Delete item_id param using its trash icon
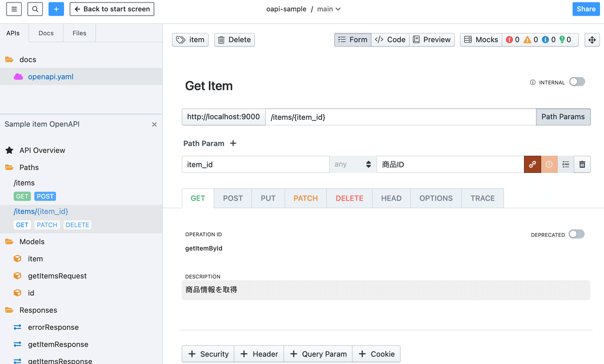The image size is (604, 364). click(x=582, y=164)
